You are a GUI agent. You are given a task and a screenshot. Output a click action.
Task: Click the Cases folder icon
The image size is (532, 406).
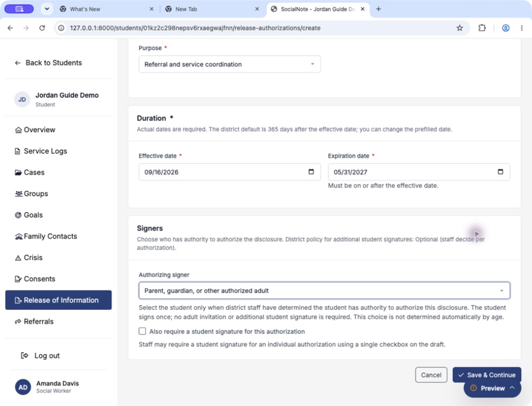(18, 172)
